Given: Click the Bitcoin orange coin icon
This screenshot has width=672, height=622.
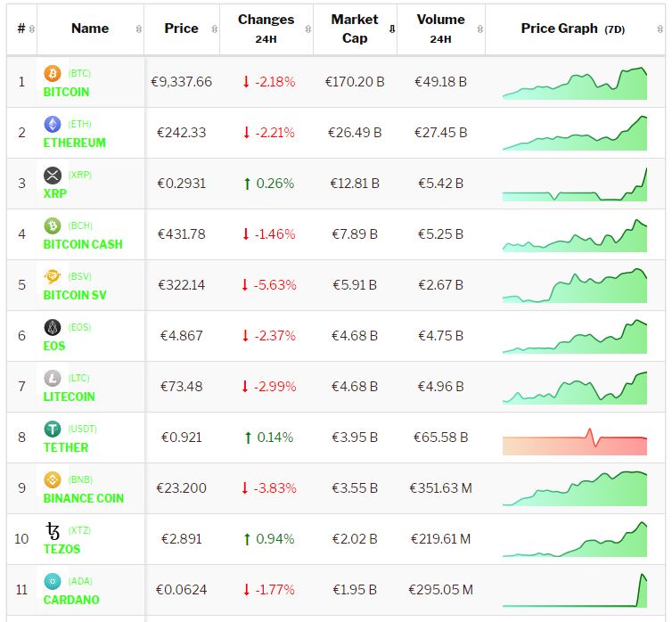Looking at the screenshot, I should 53,73.
